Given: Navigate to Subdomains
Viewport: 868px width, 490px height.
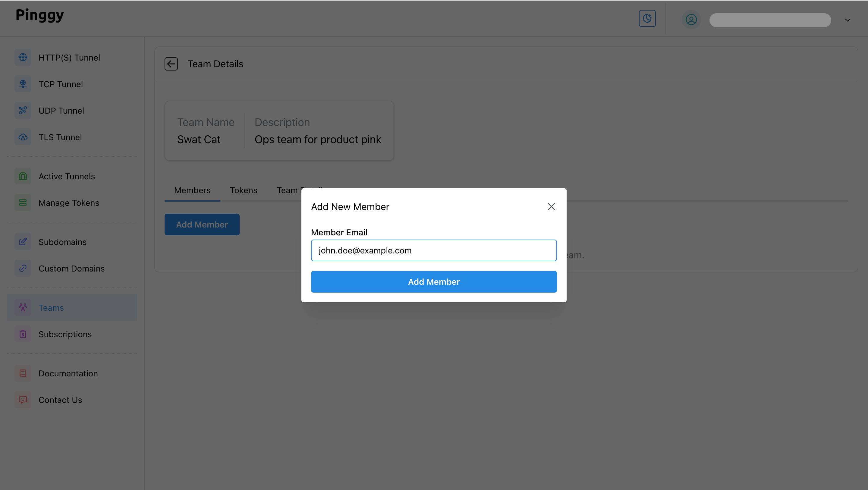Looking at the screenshot, I should tap(72, 242).
